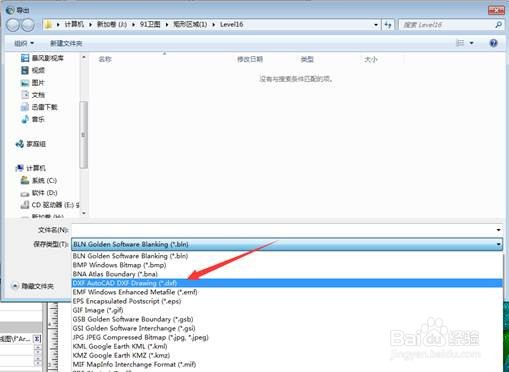Choose EPS Encapsulated Postscript format
The width and height of the screenshot is (509, 372).
pos(287,301)
